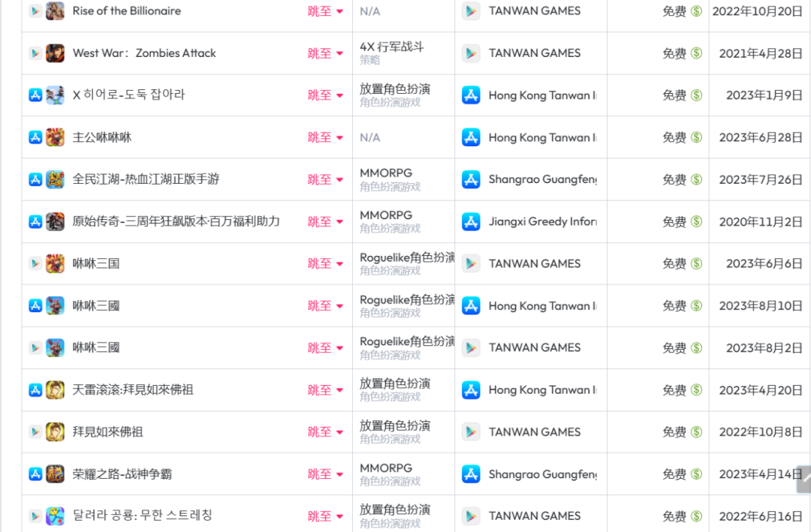Click publisher Shangrao Guangfeng in 全民江湖 row
811x532 pixels.
coord(543,179)
